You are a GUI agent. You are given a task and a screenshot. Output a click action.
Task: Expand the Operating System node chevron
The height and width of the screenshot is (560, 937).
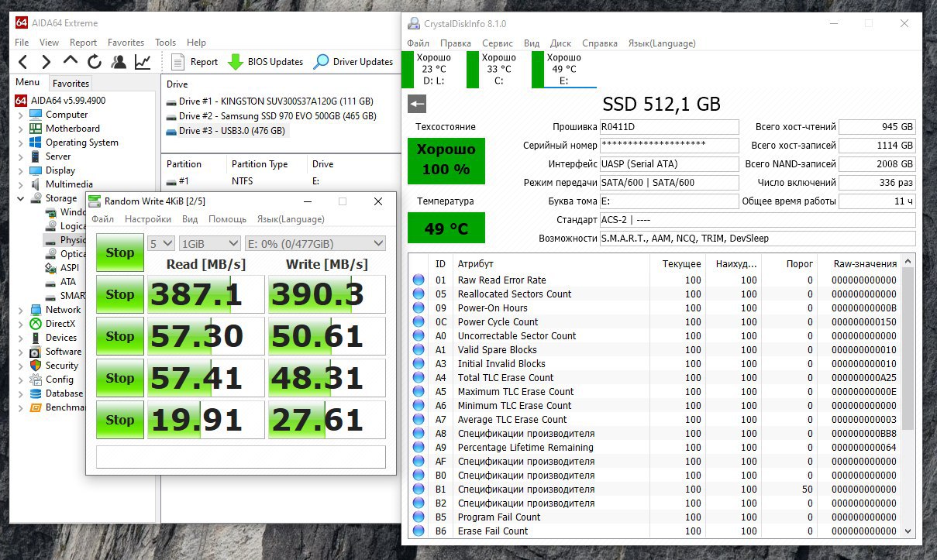pos(20,143)
